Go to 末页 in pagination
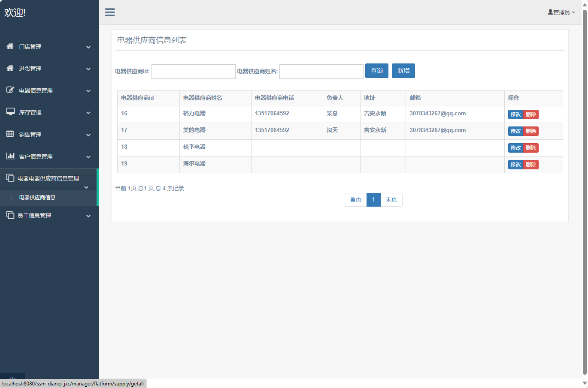Screen dimensions: 588x388 391,200
